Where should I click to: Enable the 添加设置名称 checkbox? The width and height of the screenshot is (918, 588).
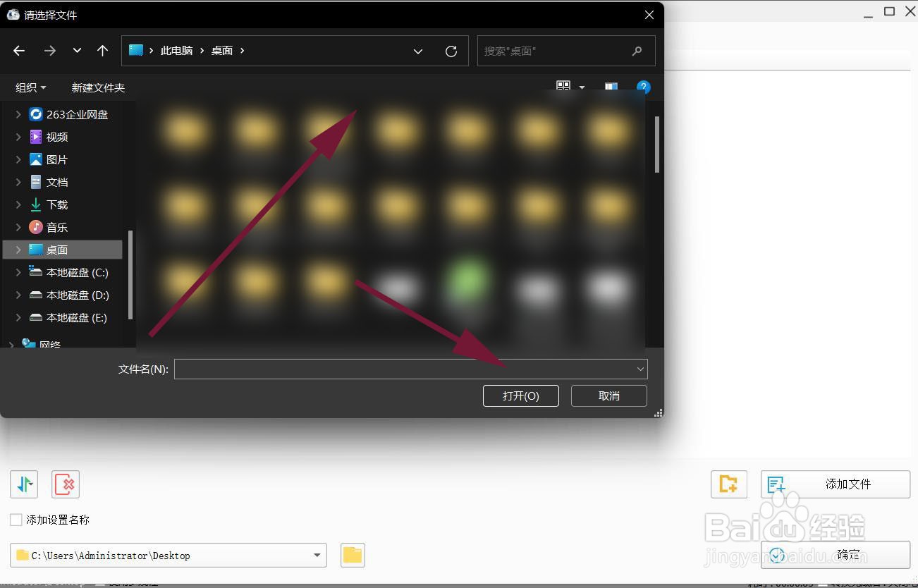tap(16, 520)
